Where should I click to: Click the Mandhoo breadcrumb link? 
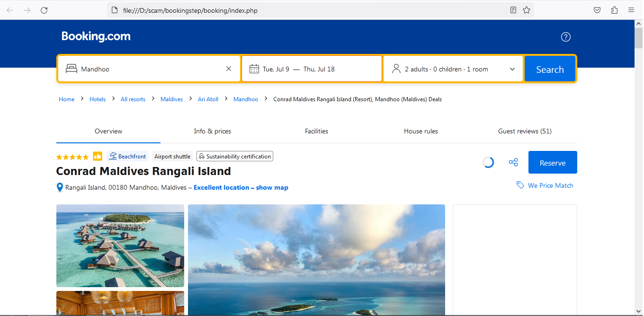coord(246,99)
